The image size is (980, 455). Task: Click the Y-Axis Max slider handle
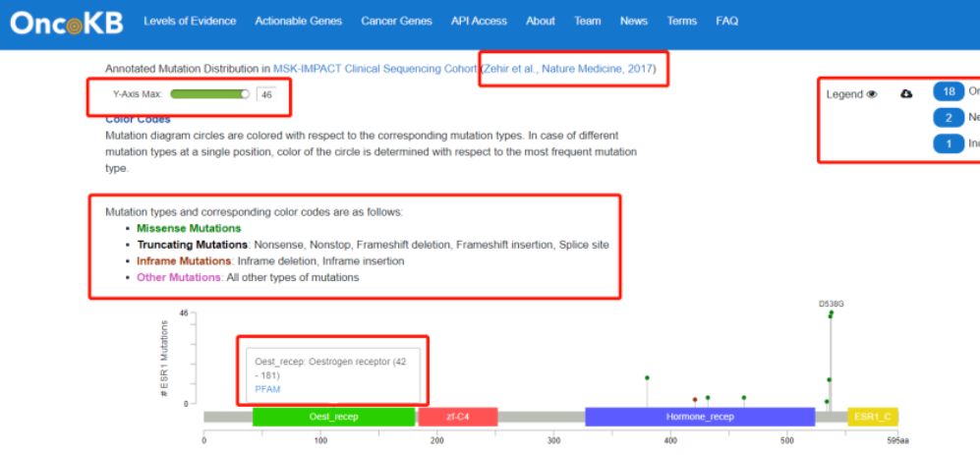click(245, 94)
